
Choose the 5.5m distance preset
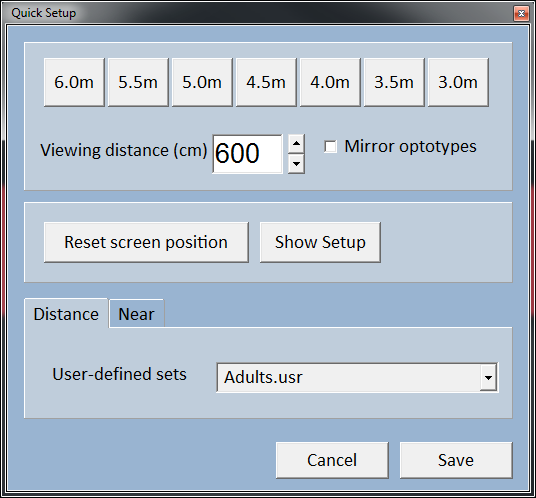click(x=138, y=82)
